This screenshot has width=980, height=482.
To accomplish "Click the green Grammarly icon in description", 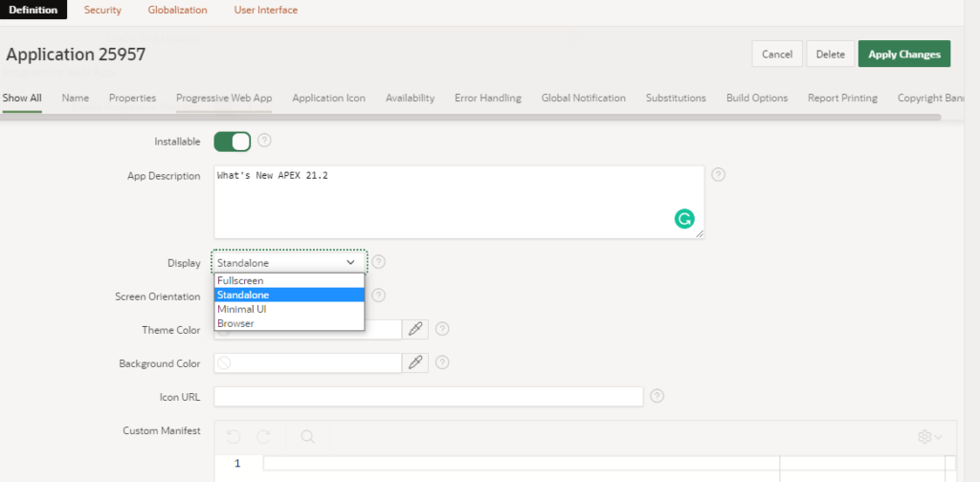I will click(x=684, y=219).
